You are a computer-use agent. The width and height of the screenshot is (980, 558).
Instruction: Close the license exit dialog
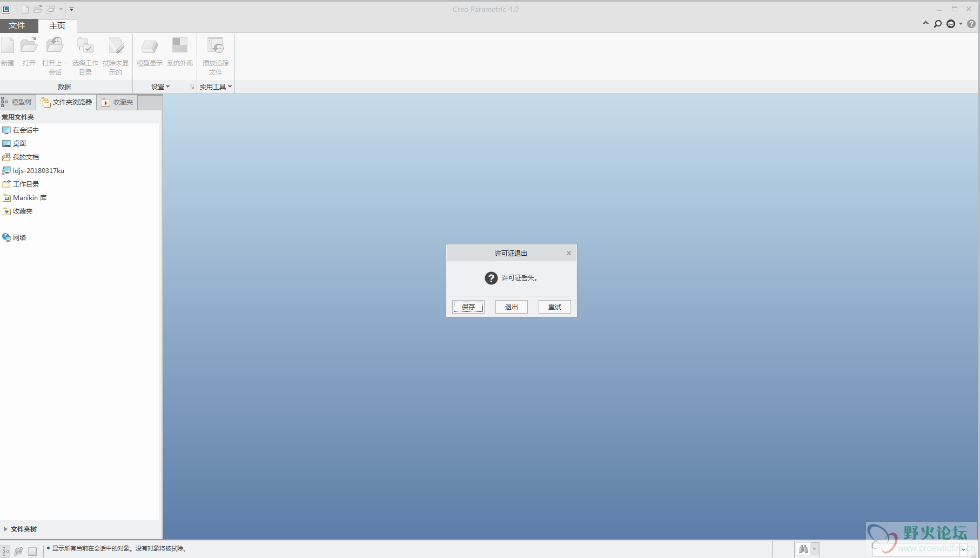coord(568,253)
